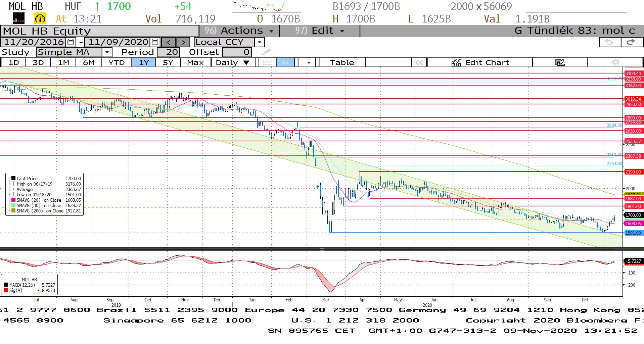Click the 1700.00 last price axis label
This screenshot has width=644, height=344.
(x=633, y=215)
